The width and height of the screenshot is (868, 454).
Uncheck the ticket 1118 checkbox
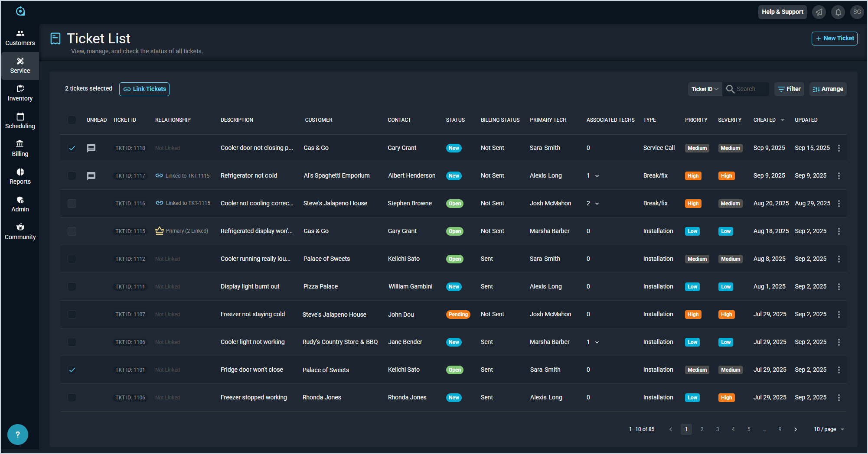(x=72, y=148)
